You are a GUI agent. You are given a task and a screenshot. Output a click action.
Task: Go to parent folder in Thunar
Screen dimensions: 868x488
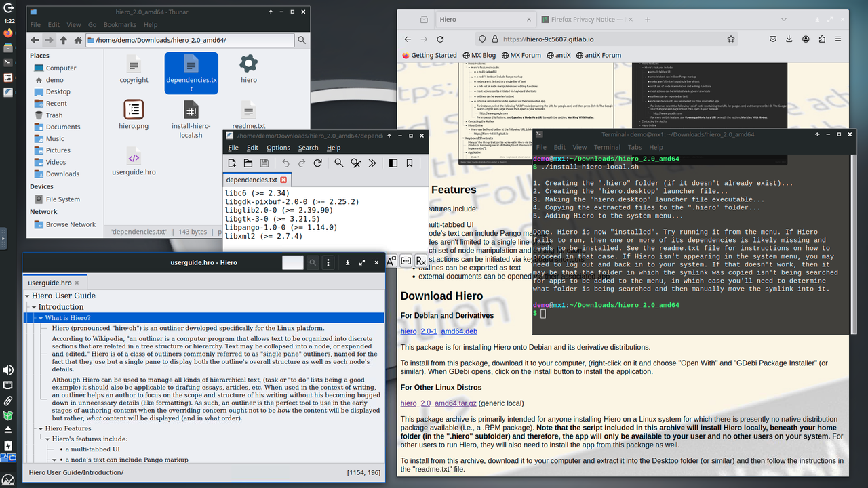coord(63,40)
